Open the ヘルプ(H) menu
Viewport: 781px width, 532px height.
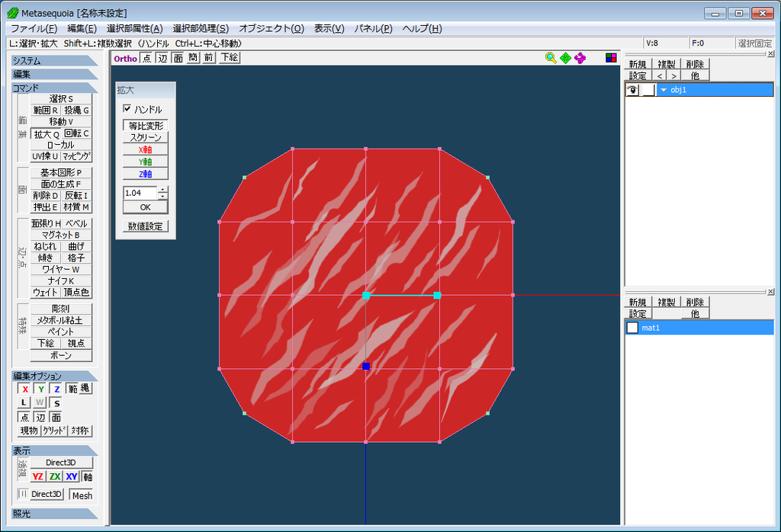[422, 28]
